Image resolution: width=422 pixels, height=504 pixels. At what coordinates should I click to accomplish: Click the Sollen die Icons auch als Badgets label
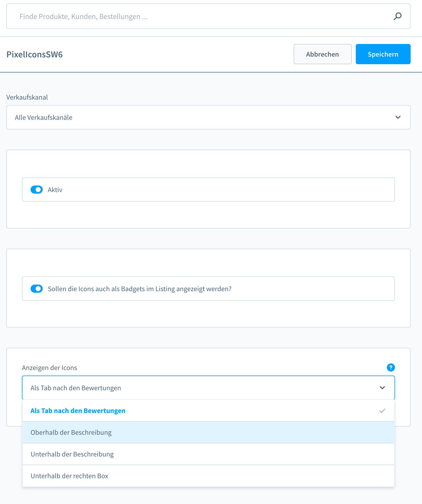139,289
